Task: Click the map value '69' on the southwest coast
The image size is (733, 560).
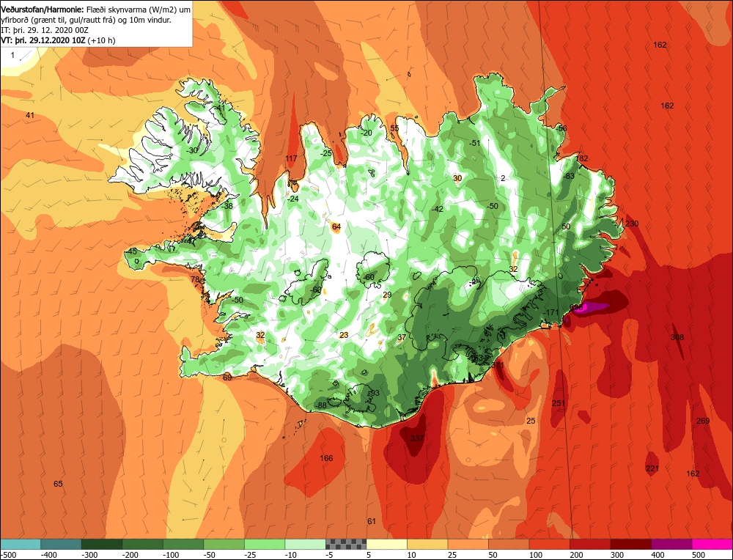Action: tap(227, 377)
